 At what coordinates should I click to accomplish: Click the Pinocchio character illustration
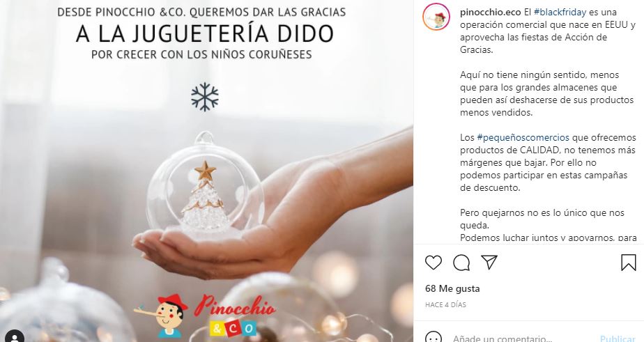162,316
